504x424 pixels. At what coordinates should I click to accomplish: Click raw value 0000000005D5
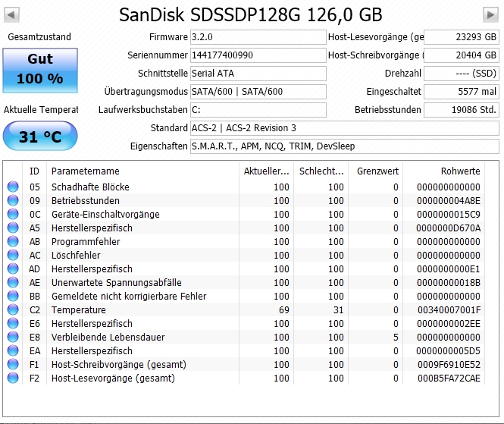(449, 351)
